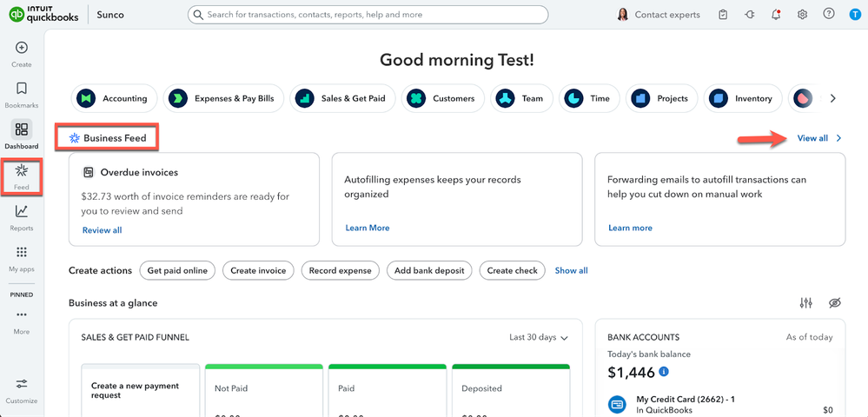
Task: Click the Create invoice button
Action: (258, 271)
